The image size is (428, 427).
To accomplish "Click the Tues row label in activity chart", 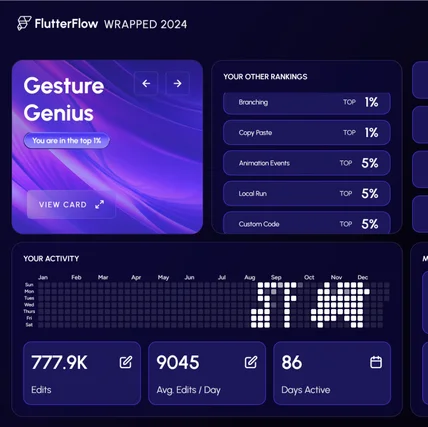I will point(29,298).
